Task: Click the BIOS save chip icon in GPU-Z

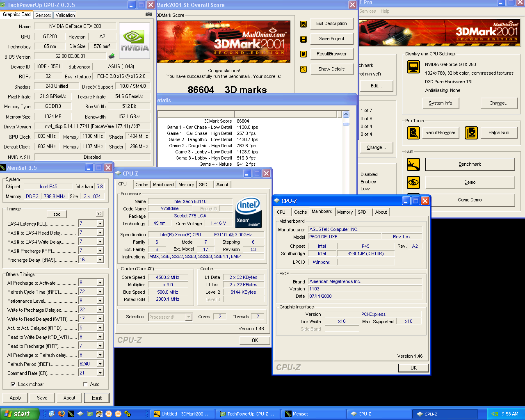Action: tap(111, 56)
